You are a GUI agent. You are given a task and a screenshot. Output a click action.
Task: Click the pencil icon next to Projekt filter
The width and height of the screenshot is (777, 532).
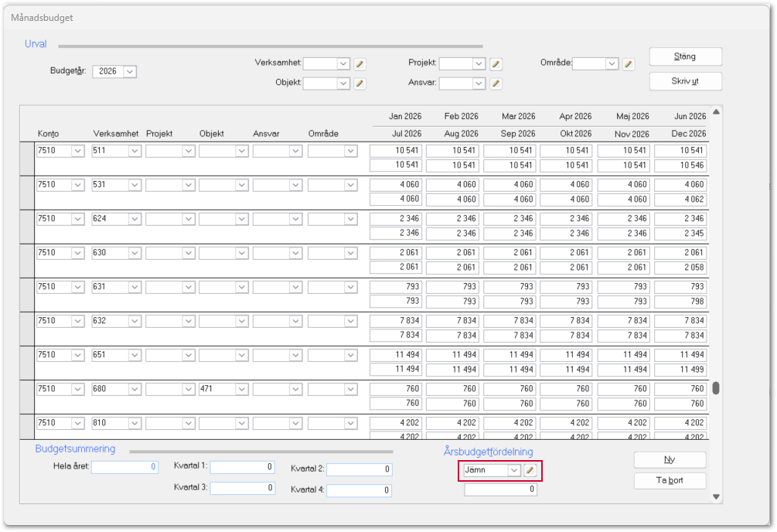tap(496, 64)
